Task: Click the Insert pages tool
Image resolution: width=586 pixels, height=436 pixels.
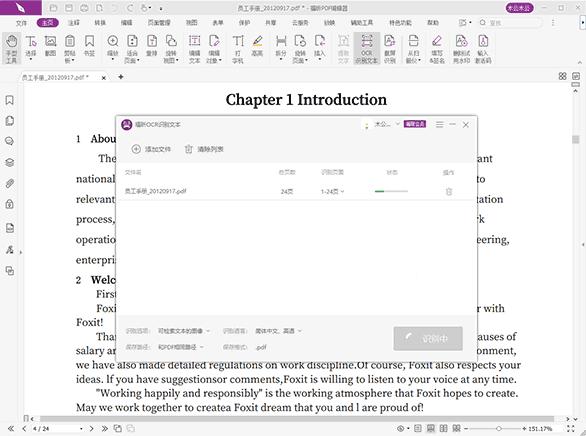Action: (x=320, y=47)
